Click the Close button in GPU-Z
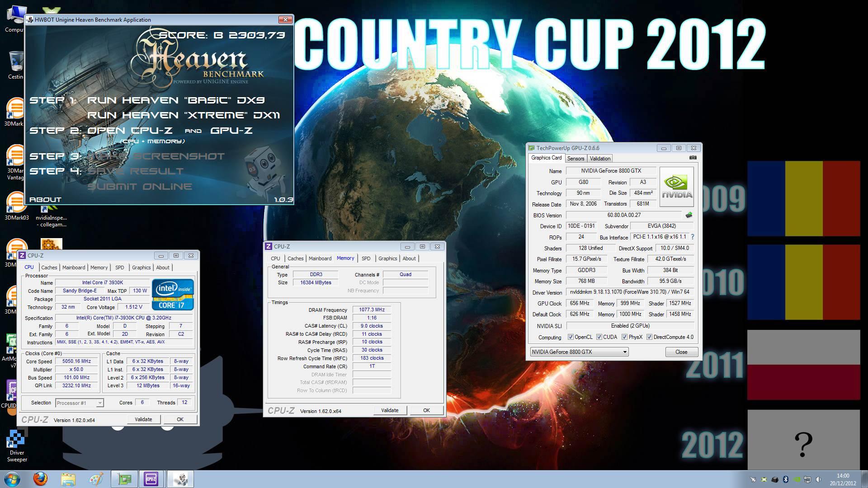Image resolution: width=868 pixels, height=488 pixels. (x=681, y=352)
